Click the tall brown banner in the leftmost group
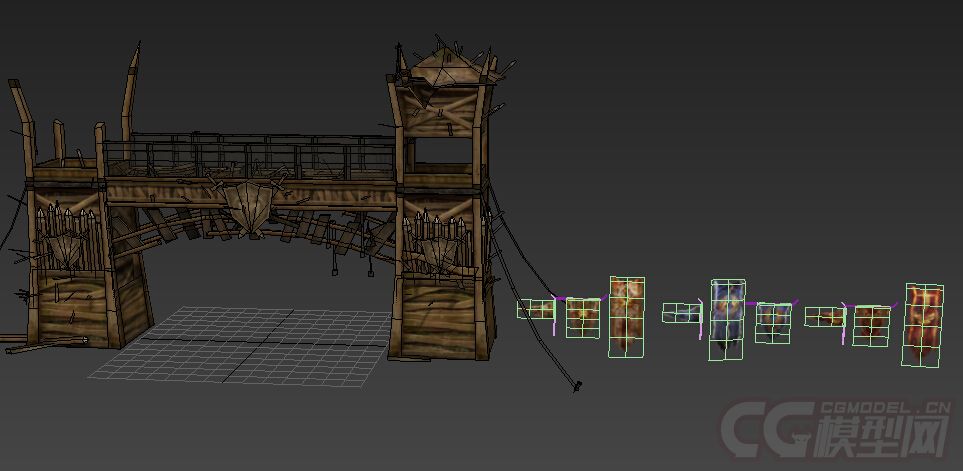This screenshot has height=471, width=963. pyautogui.click(x=627, y=317)
